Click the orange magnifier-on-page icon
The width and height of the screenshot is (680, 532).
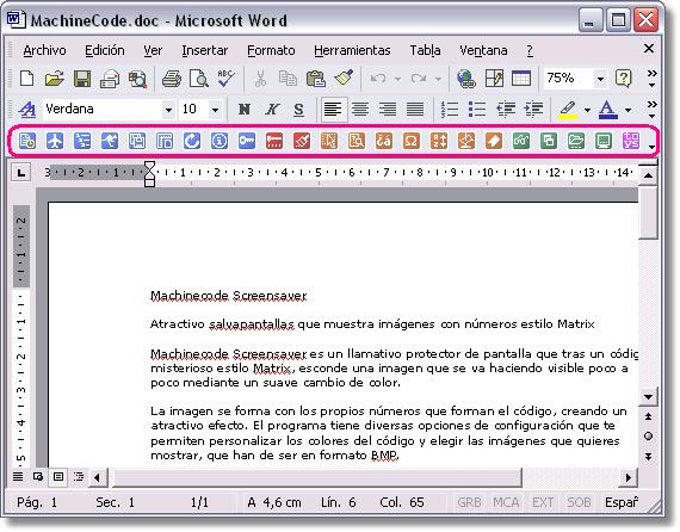click(x=356, y=141)
